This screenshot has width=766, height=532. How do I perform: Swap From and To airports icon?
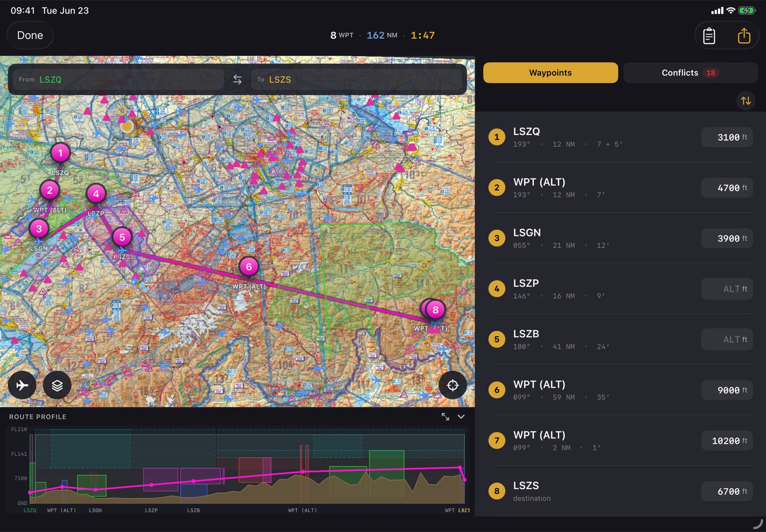click(237, 79)
